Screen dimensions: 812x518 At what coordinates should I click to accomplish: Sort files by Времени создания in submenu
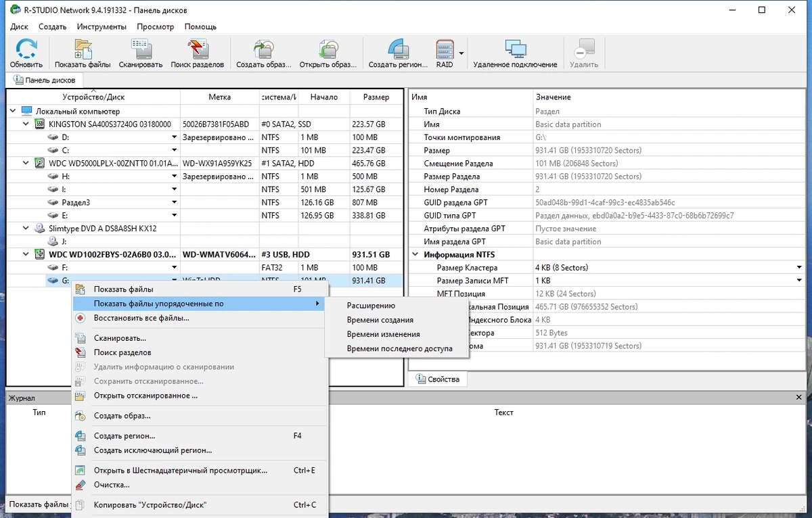pyautogui.click(x=398, y=320)
